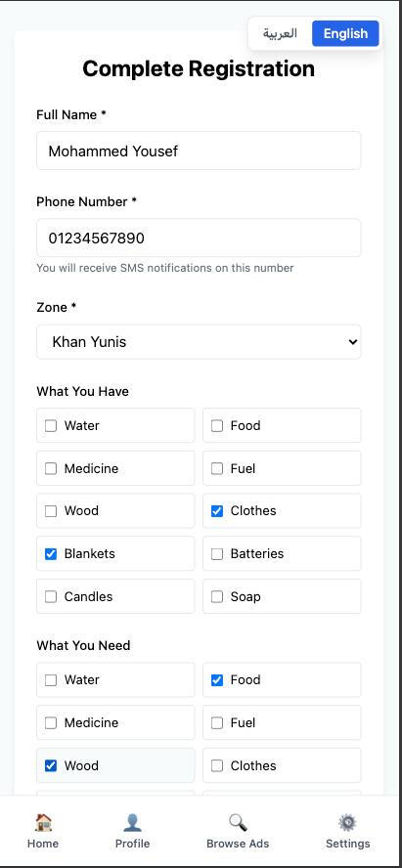The height and width of the screenshot is (868, 402).
Task: Click the Full Name input field
Action: point(199,151)
